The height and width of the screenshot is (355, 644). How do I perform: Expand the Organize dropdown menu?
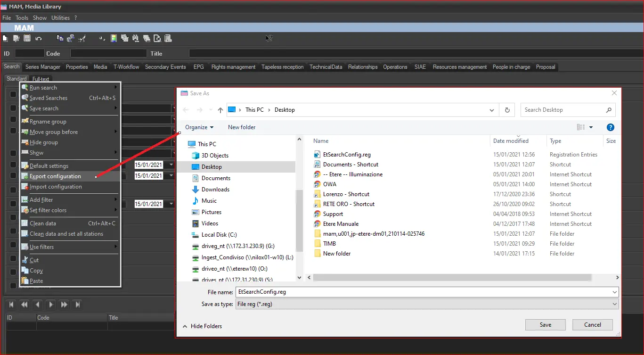tap(199, 127)
